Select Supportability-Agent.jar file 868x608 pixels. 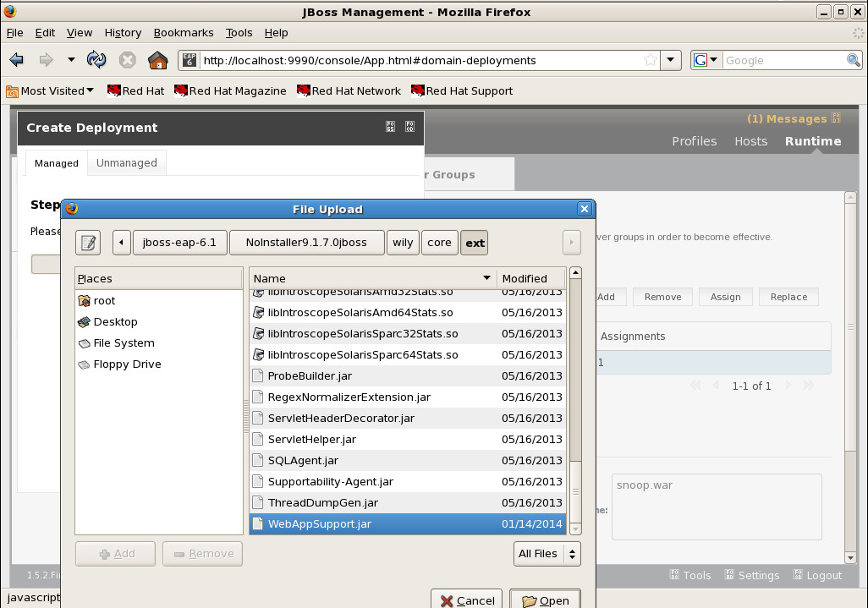coord(408,482)
